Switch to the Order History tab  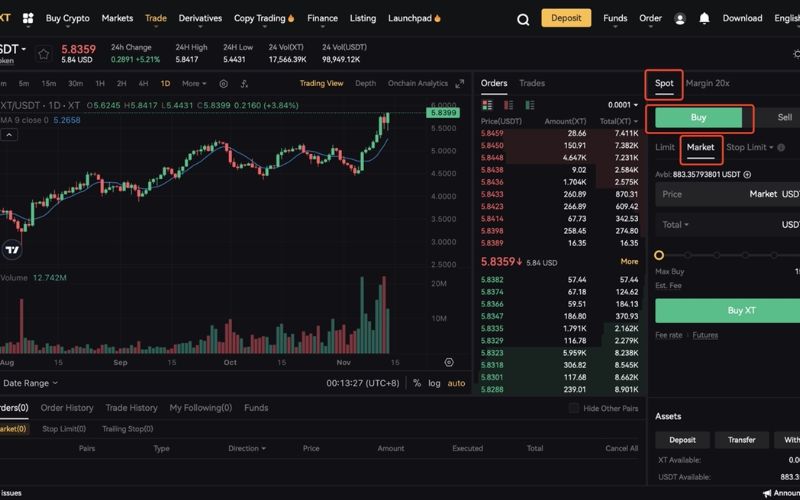(x=67, y=408)
